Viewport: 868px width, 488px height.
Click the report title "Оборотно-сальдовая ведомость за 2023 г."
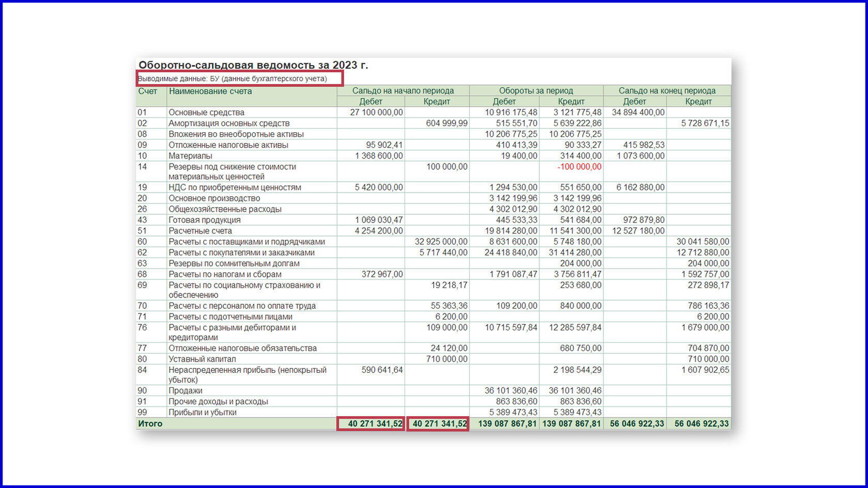click(253, 65)
